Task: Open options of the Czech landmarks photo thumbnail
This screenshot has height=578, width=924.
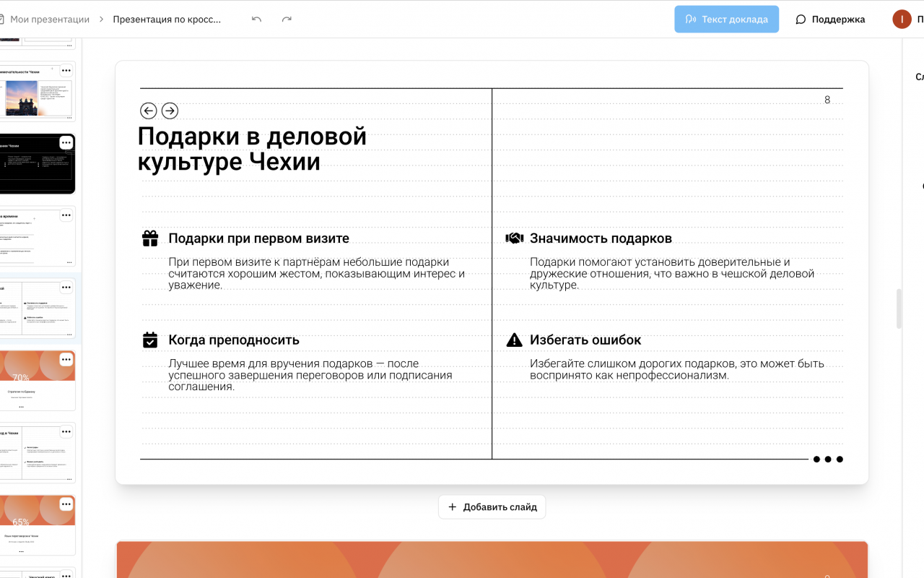Action: (66, 70)
